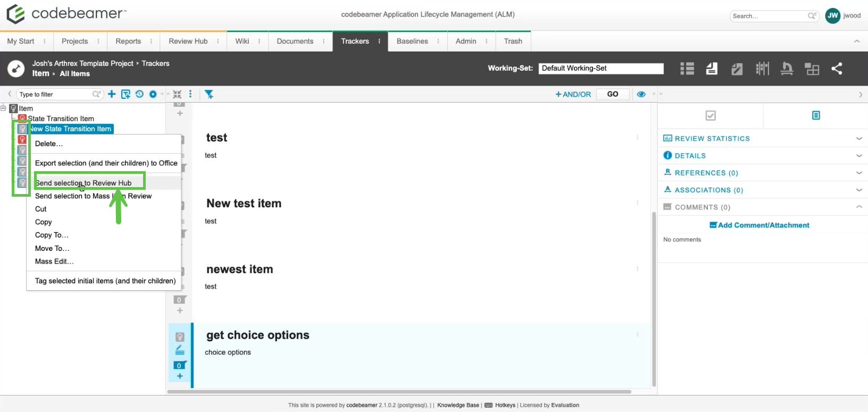Select Mass Edit from context menu
This screenshot has width=868, height=412.
54,262
